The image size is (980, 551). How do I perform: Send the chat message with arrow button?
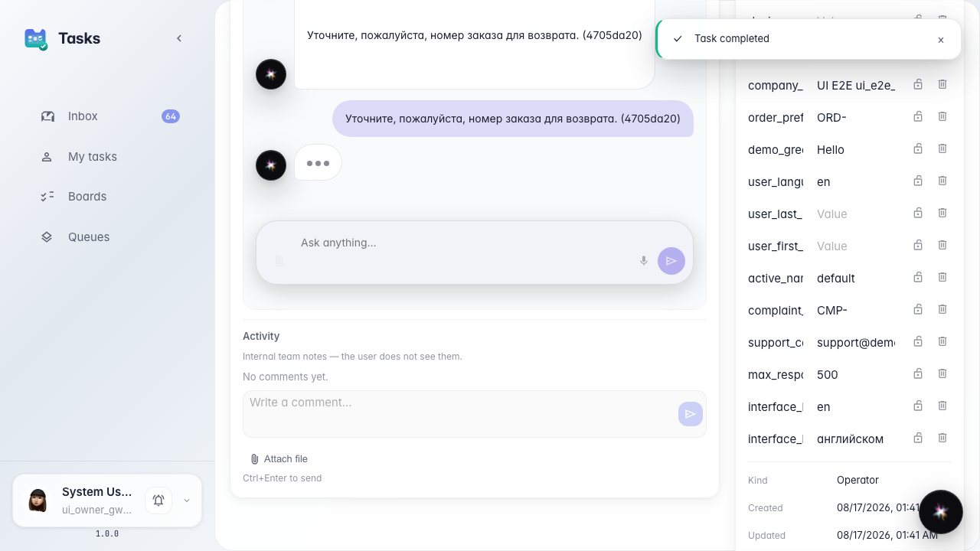pos(671,261)
